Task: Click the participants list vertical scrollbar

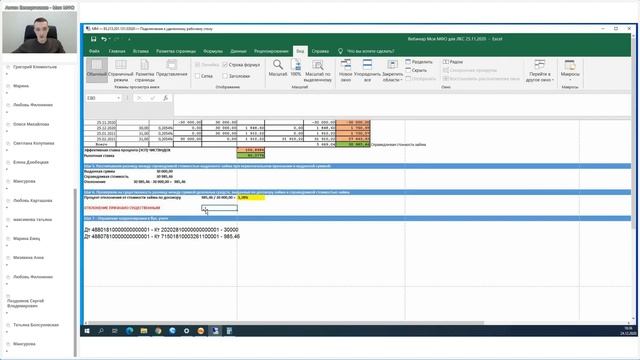Action: coord(75,273)
